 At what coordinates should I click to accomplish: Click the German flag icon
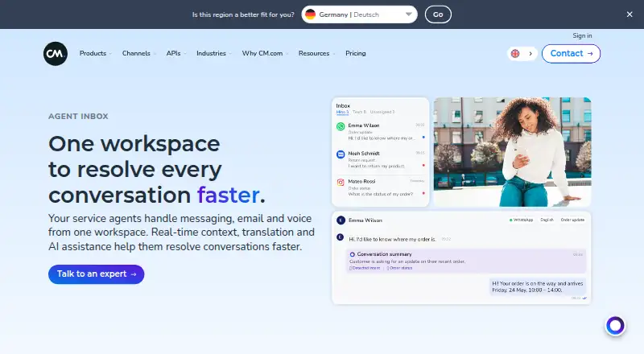(310, 14)
